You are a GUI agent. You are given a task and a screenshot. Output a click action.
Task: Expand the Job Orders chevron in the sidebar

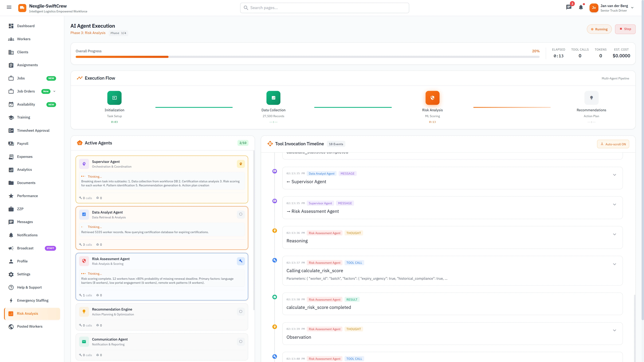[55, 91]
